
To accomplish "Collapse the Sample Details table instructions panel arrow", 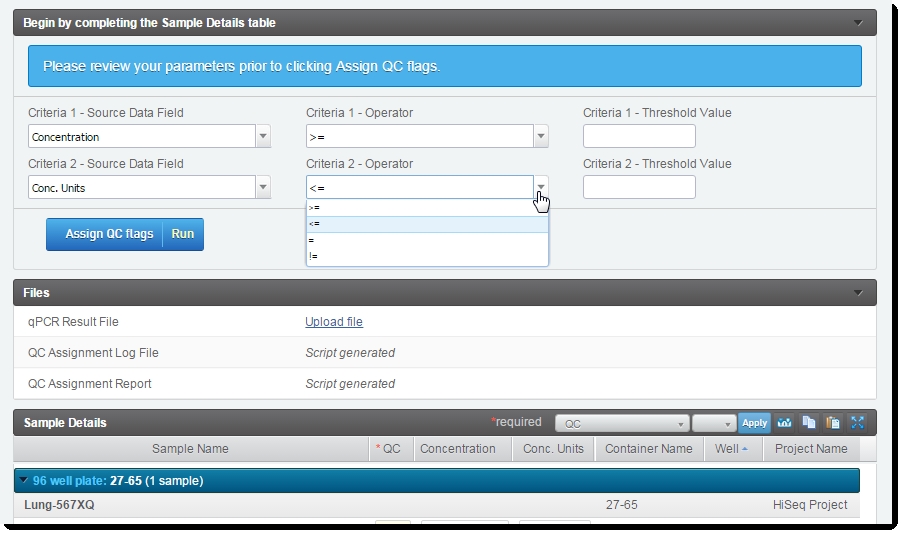I will coord(858,23).
